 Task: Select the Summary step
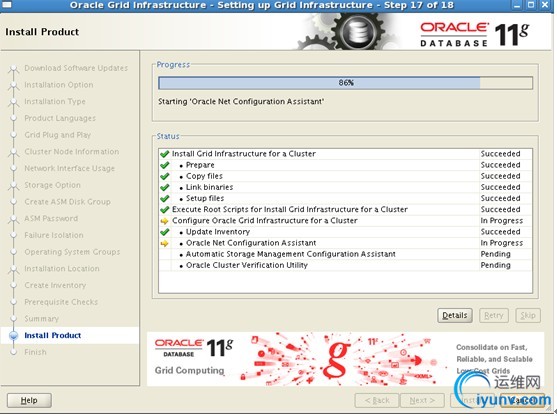coord(42,319)
